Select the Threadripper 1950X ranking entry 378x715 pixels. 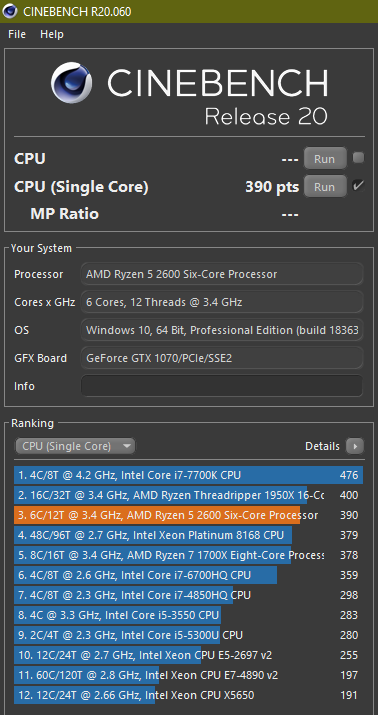tap(188, 495)
